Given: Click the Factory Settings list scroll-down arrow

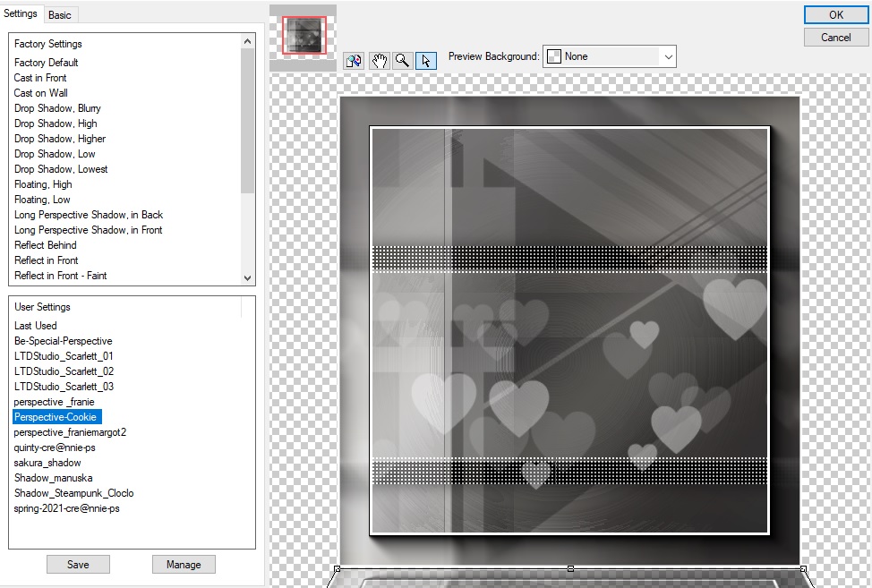Looking at the screenshot, I should (x=247, y=277).
